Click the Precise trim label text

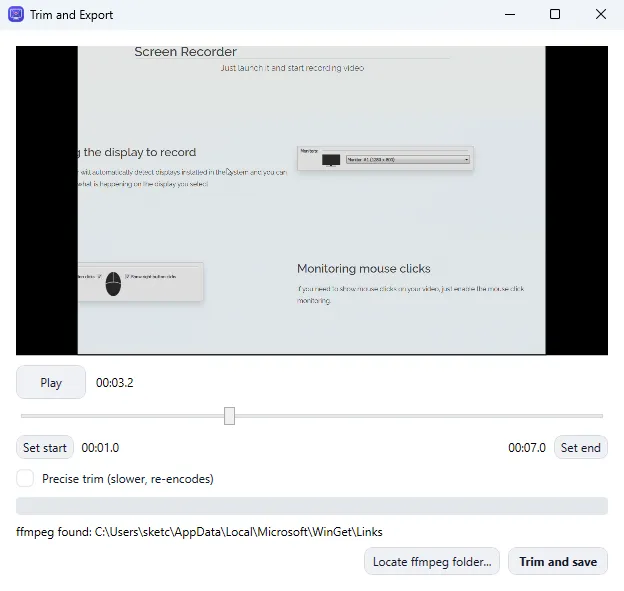pos(128,479)
